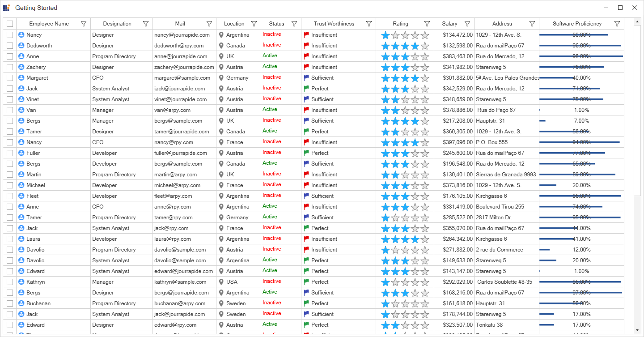This screenshot has width=644, height=337.
Task: Click the location pin icon beside Germany for Margaret
Action: click(221, 78)
